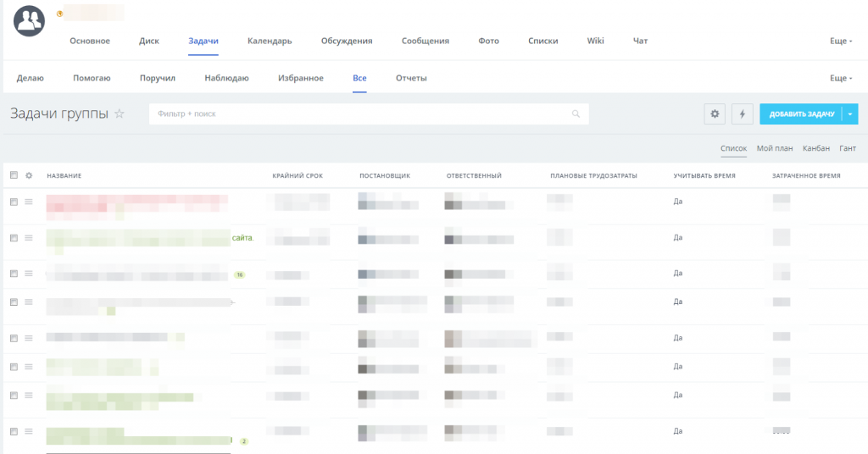Image resolution: width=868 pixels, height=454 pixels.
Task: Open the row menu of the task with badge 16
Action: click(x=29, y=274)
